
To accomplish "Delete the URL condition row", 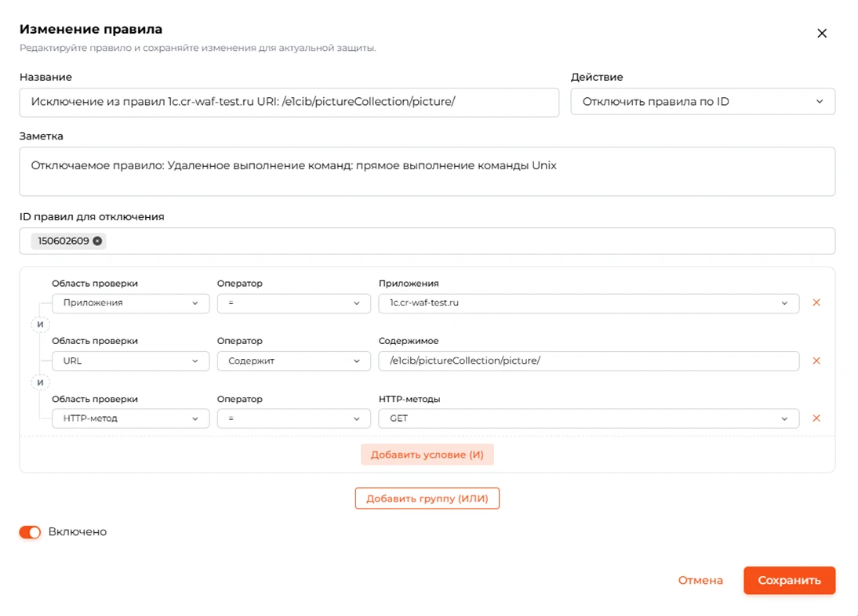I will [816, 361].
